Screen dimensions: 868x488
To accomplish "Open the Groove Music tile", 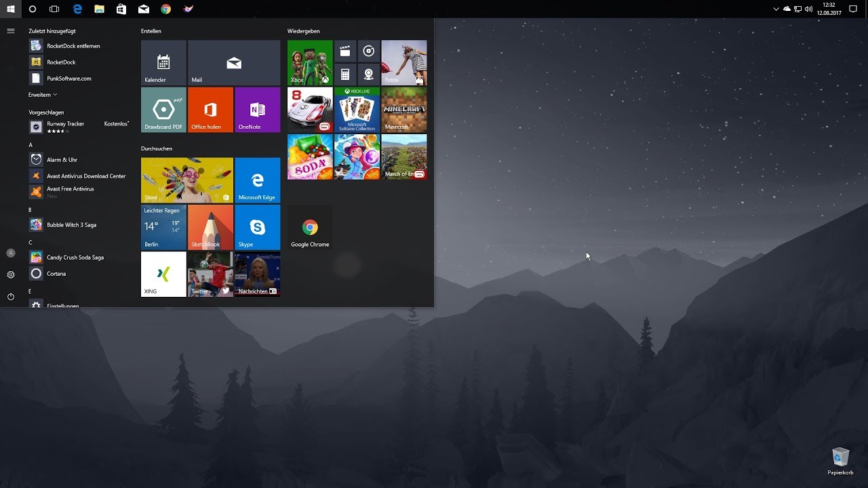I will pos(369,51).
